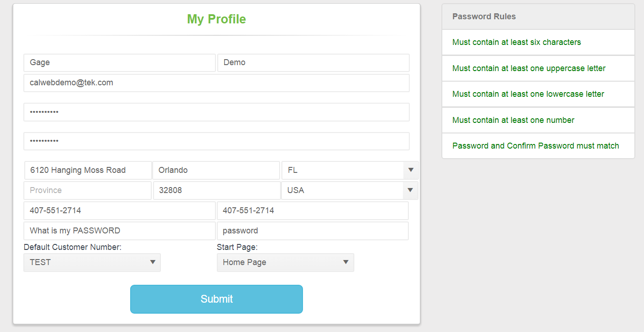The image size is (644, 332).
Task: Click the 'at least six characters' rule
Action: tap(517, 42)
